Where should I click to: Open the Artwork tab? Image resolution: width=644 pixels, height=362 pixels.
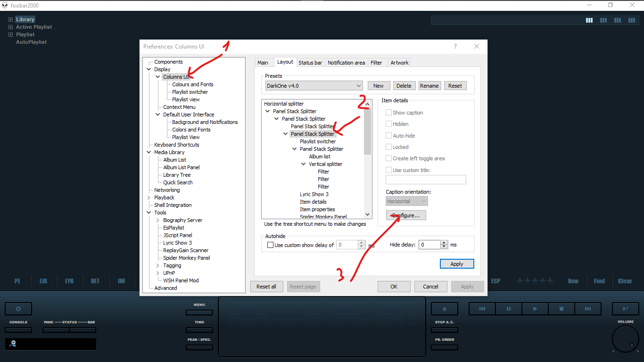pyautogui.click(x=399, y=63)
